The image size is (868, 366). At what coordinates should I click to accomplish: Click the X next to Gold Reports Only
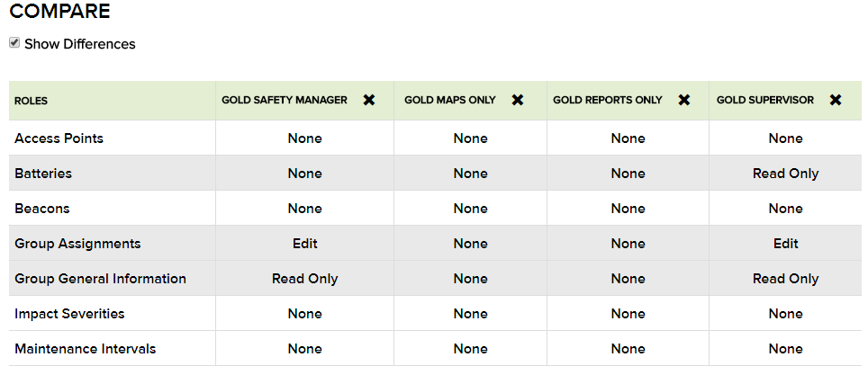click(684, 100)
